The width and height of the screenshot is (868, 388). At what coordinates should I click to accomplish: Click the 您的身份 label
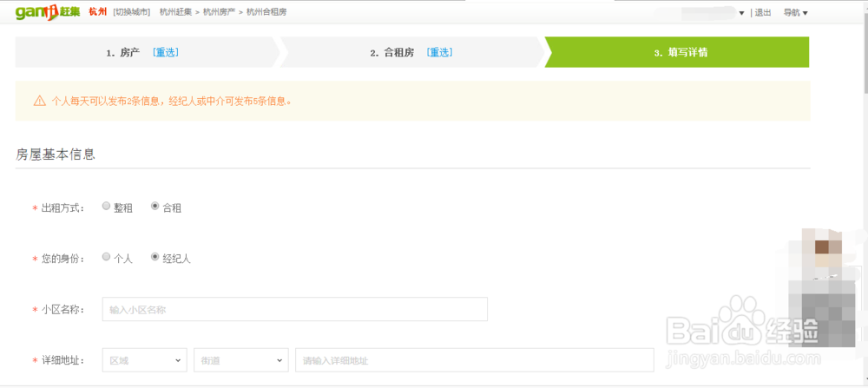click(x=62, y=259)
